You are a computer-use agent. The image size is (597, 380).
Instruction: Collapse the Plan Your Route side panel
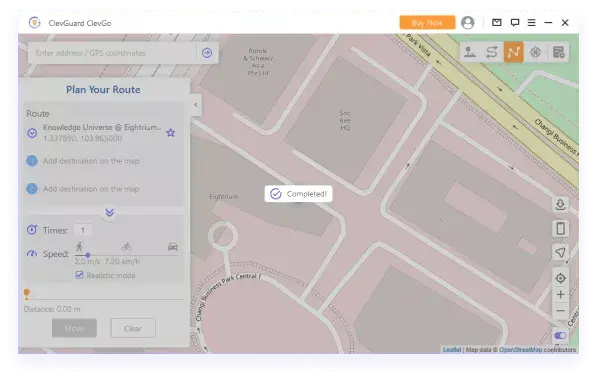coord(196,105)
